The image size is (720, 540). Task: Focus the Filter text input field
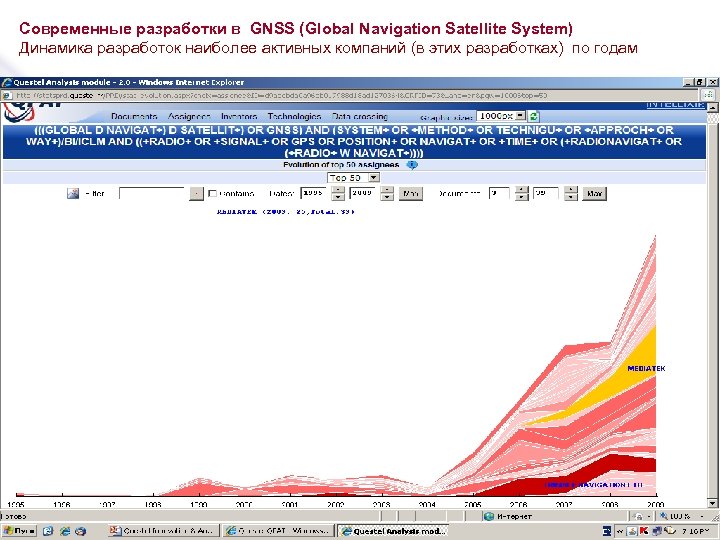point(152,193)
